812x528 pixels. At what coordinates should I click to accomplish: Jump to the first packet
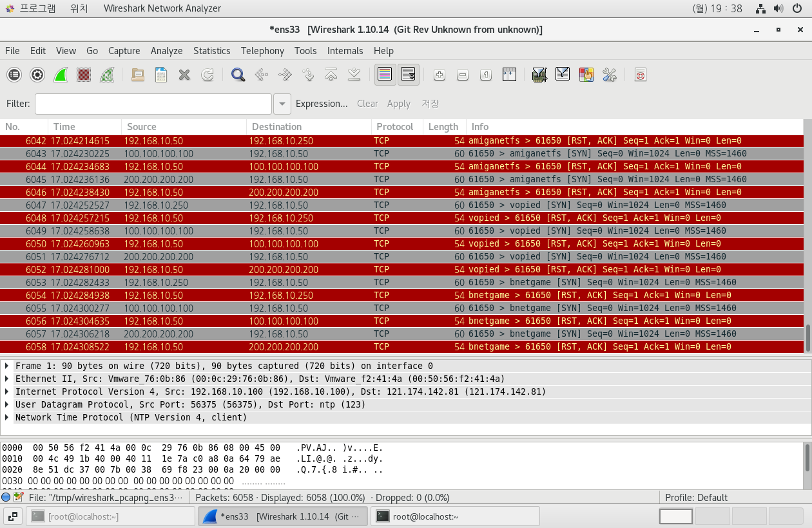pyautogui.click(x=331, y=75)
